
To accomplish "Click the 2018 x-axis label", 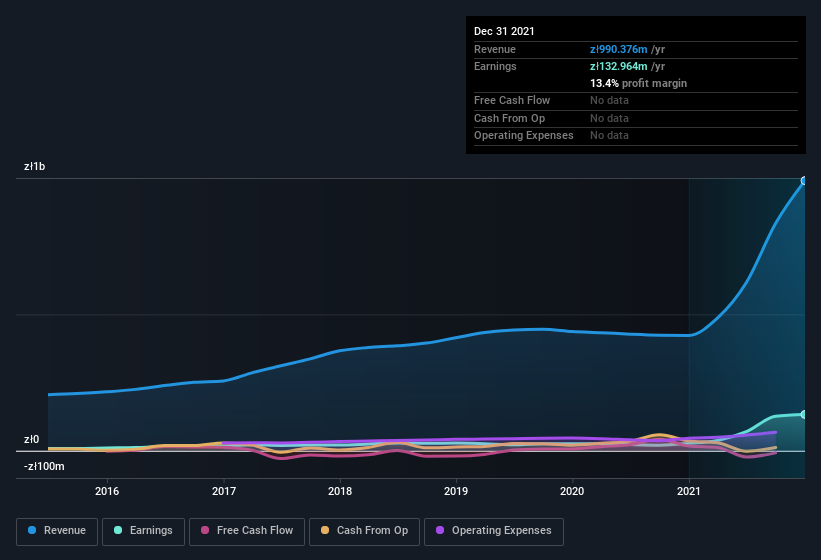I will coord(340,491).
